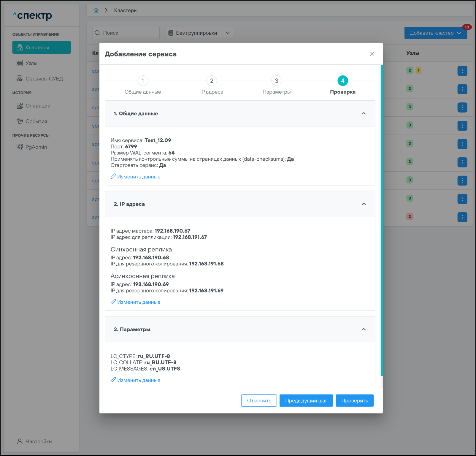476x456 pixels.
Task: Select step 3 Параметры in wizard
Action: (276, 81)
